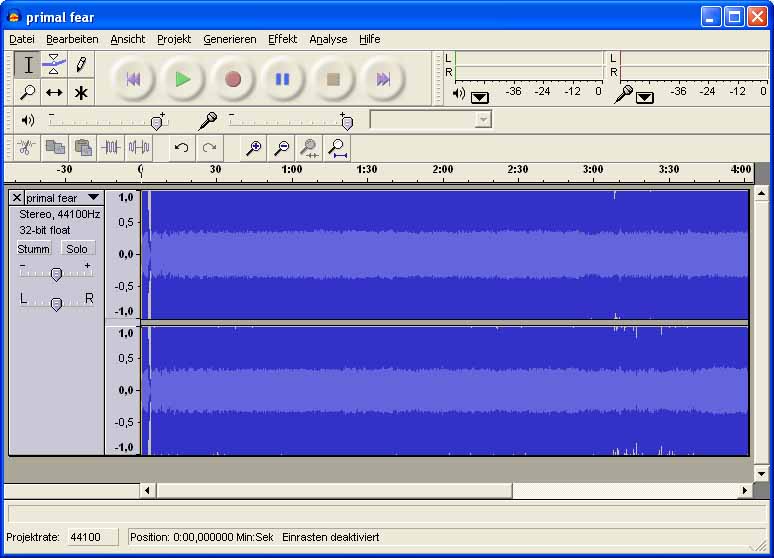The height and width of the screenshot is (558, 774).
Task: Click the 'Einrasten deaktiviert' status text
Action: tap(330, 537)
